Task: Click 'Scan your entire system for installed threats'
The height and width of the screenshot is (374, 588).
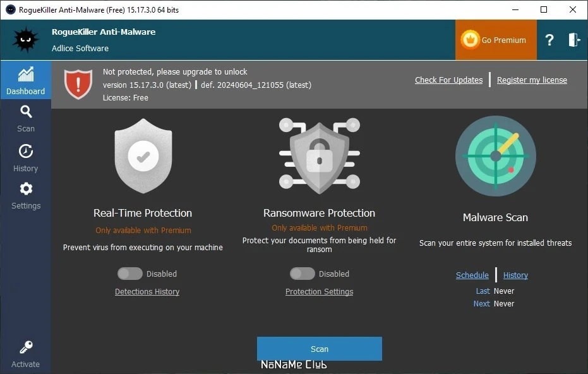Action: click(495, 243)
